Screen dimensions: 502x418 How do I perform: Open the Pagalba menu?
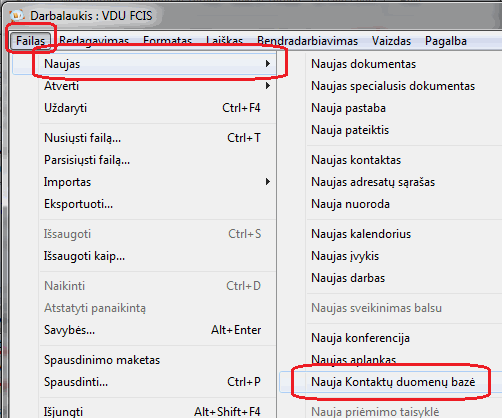(446, 41)
